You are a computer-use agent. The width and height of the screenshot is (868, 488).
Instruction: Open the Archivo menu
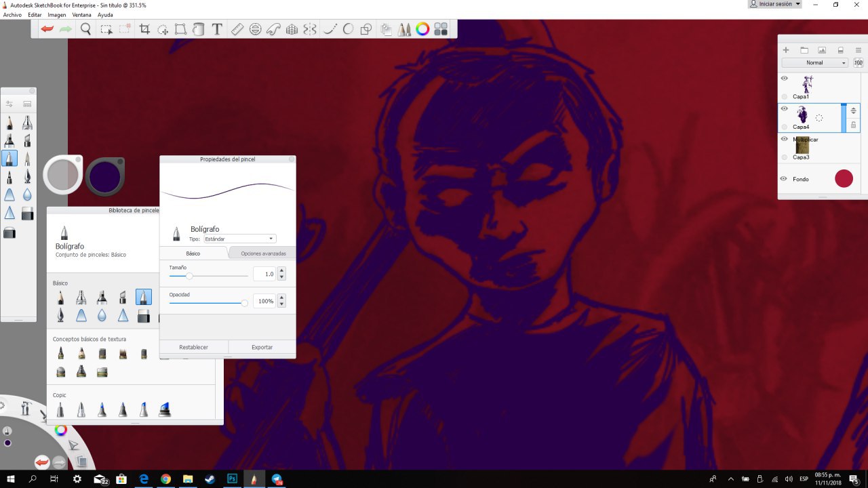(12, 14)
